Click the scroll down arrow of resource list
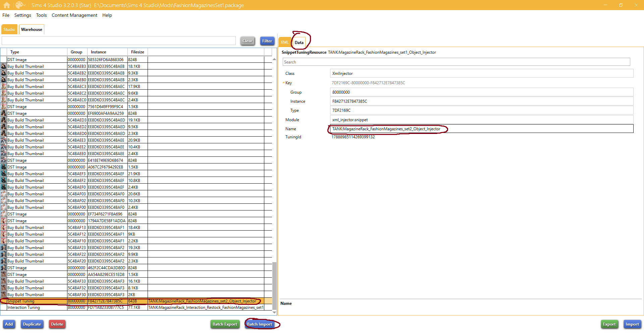The height and width of the screenshot is (333, 644). click(x=274, y=313)
